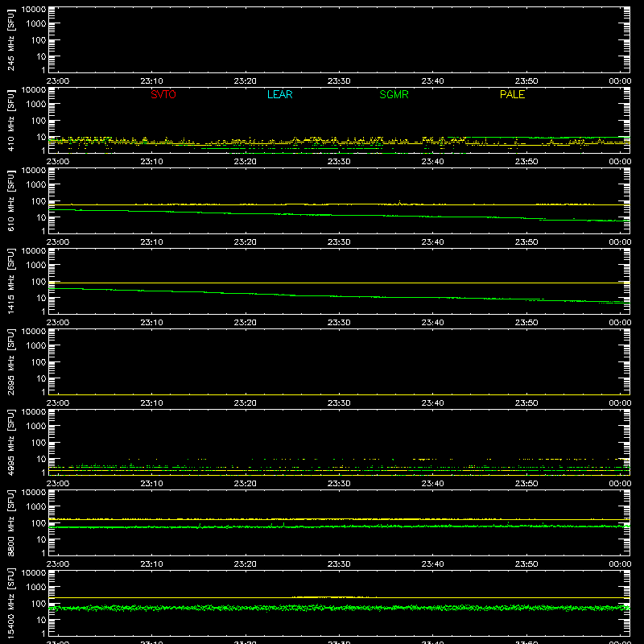Click 23:10 tick under the 410 MHz panel

[151, 162]
